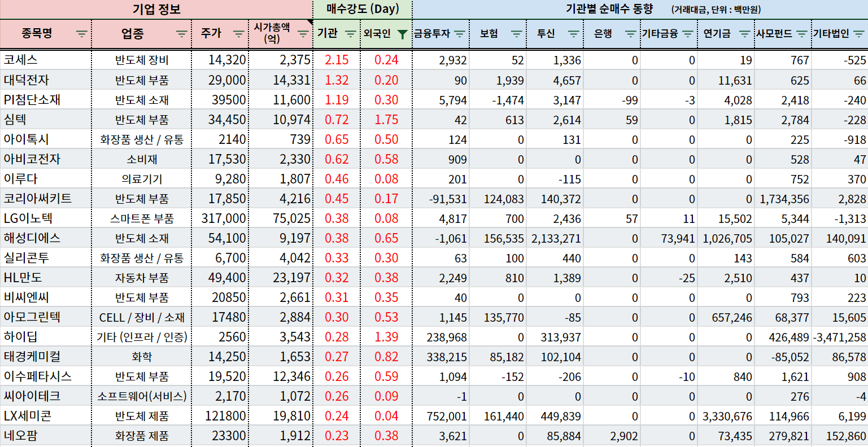Open the 업종 column filter icon
The width and height of the screenshot is (868, 447).
click(181, 34)
